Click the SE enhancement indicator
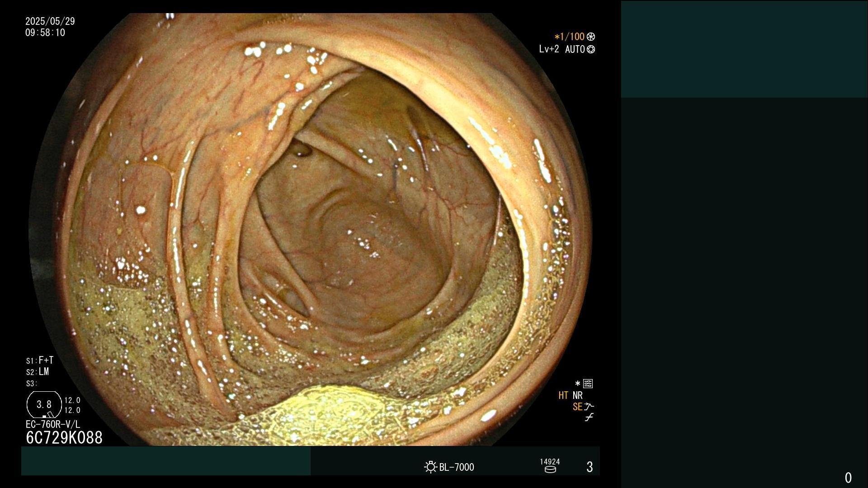 tap(577, 407)
